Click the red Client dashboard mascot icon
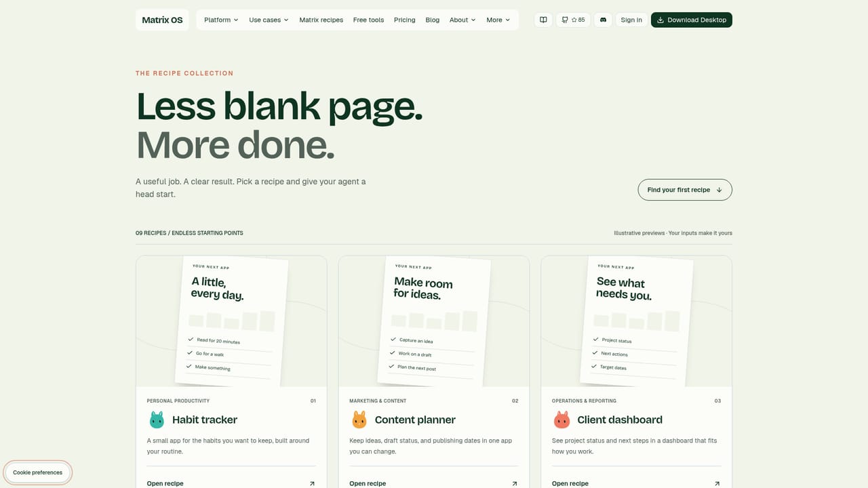This screenshot has height=488, width=868. [561, 420]
